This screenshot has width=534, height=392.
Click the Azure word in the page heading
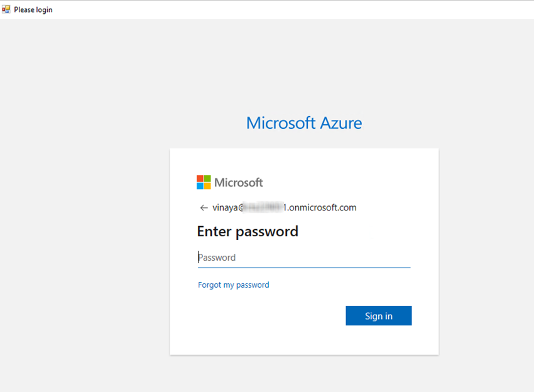pyautogui.click(x=342, y=122)
